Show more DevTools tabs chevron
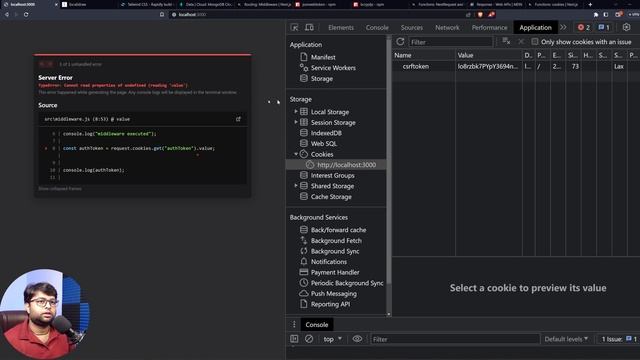This screenshot has width=640, height=360. click(563, 27)
